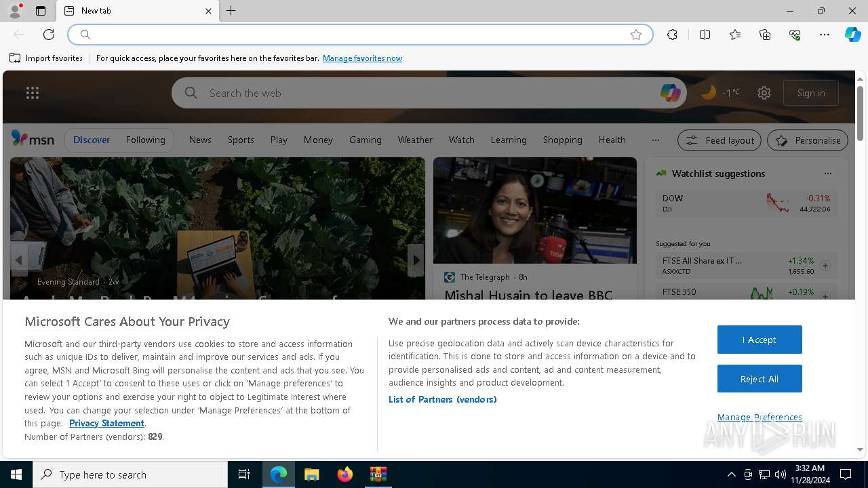The height and width of the screenshot is (488, 868).
Task: Open the News category
Action: tap(200, 140)
